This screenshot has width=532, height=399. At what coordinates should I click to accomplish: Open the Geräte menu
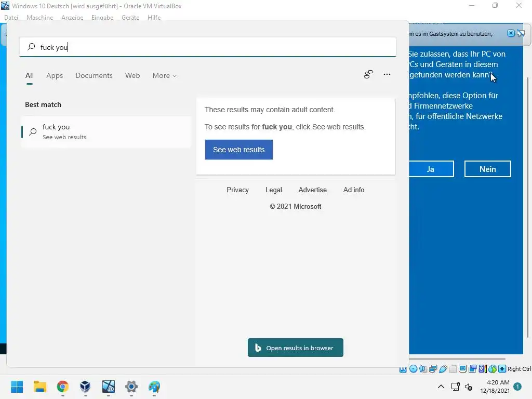130,17
